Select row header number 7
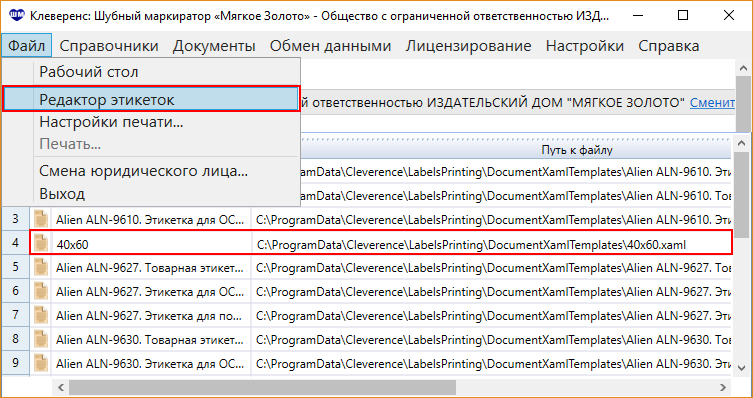 (x=15, y=315)
